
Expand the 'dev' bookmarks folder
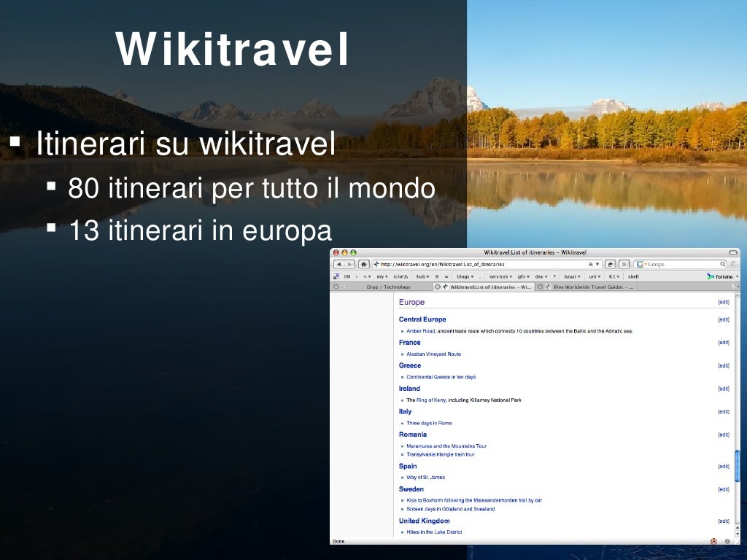[x=541, y=276]
